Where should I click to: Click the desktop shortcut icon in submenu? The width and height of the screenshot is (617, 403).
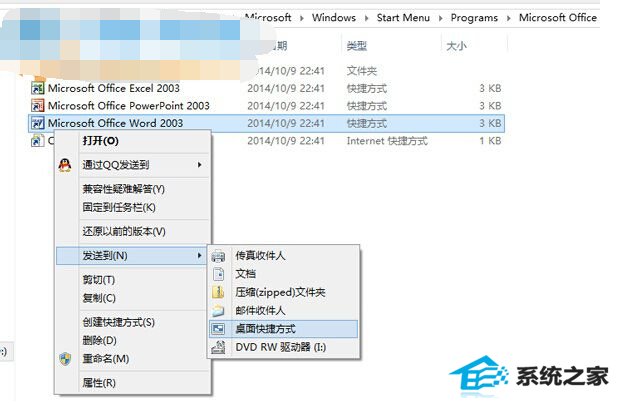(218, 329)
